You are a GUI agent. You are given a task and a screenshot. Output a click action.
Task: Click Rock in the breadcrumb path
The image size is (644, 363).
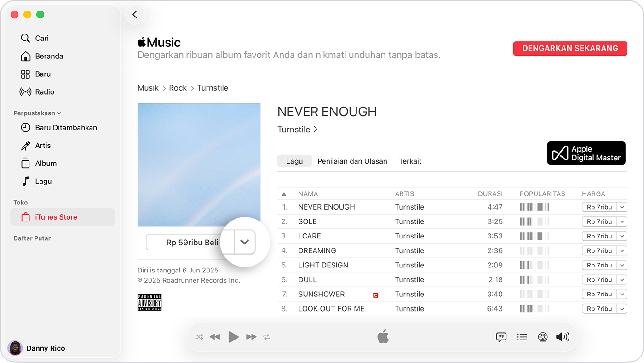coord(178,88)
